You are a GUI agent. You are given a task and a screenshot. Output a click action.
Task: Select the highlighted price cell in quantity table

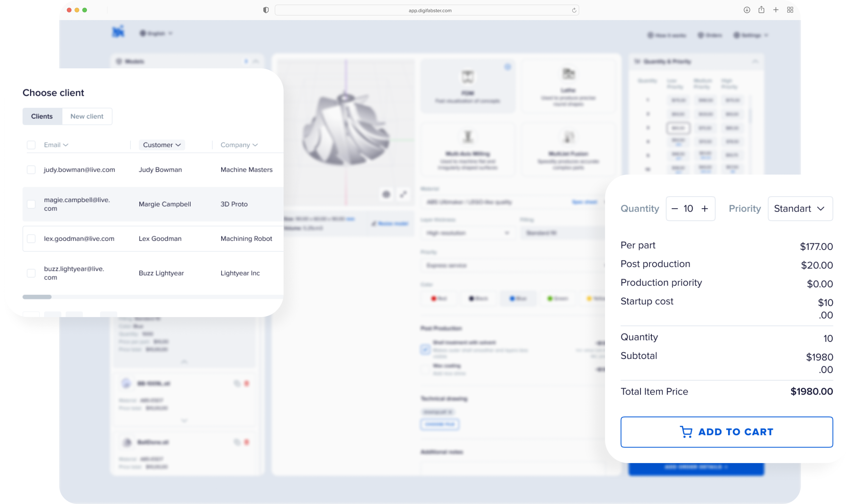point(678,128)
